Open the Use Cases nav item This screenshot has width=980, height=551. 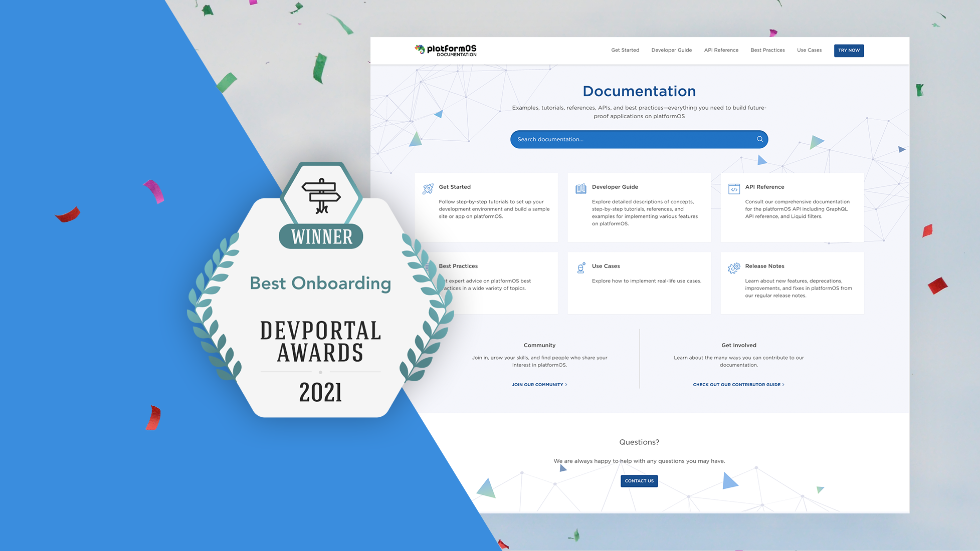809,50
